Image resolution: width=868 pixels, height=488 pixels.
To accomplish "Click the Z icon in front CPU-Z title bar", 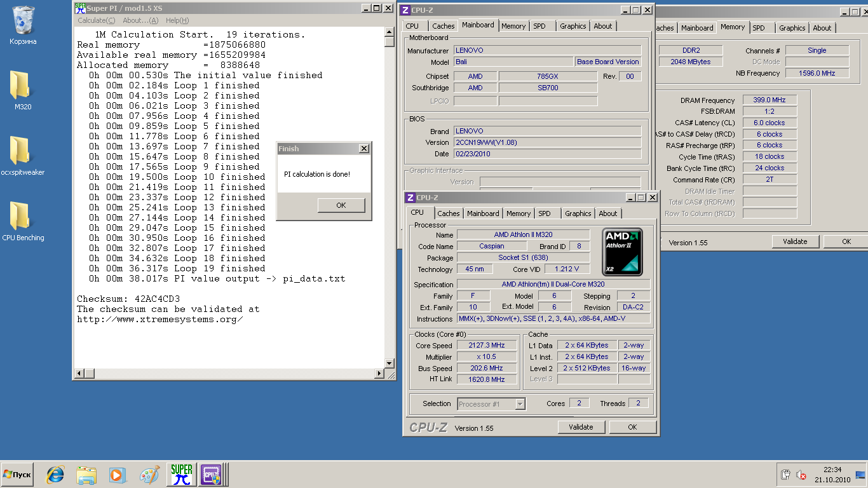I will tap(410, 198).
